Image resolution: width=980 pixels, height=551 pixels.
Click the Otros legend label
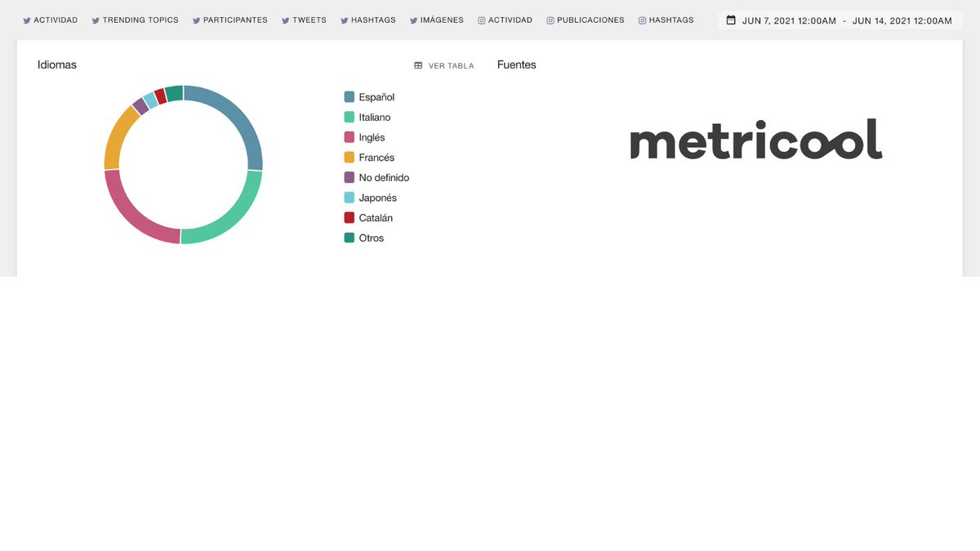tap(372, 238)
